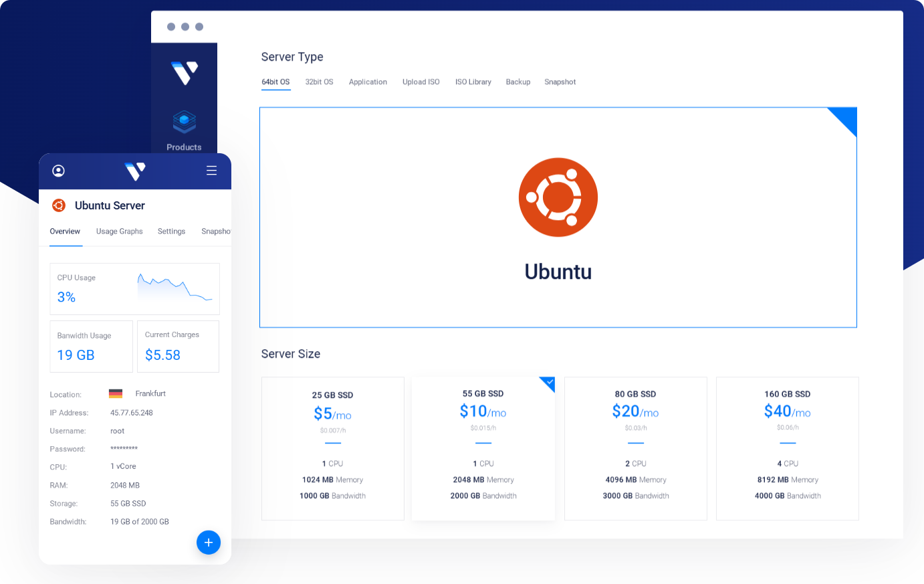Open the Application tab

pyautogui.click(x=368, y=82)
